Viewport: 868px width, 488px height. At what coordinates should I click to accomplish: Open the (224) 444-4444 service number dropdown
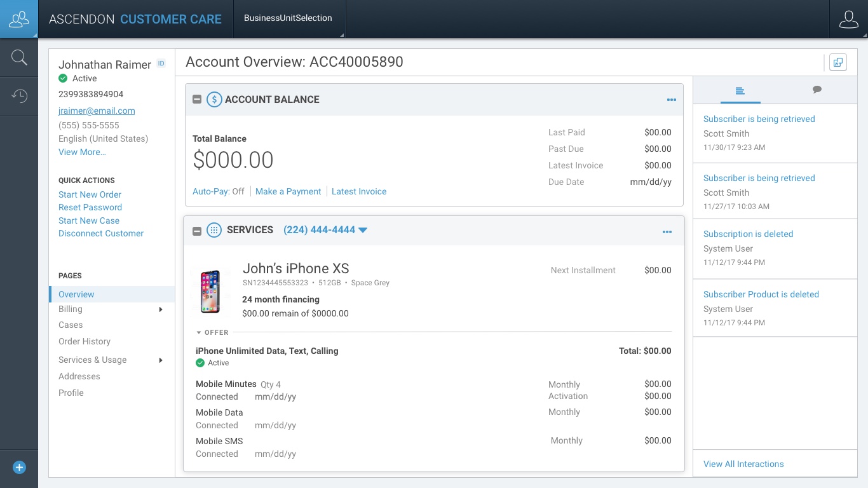(x=363, y=230)
